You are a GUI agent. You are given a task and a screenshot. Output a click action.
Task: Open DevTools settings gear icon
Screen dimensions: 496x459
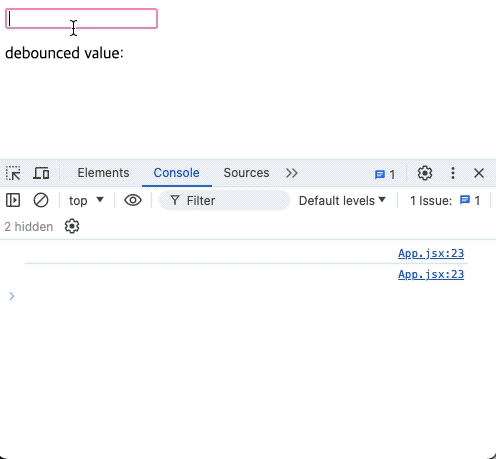(x=425, y=173)
